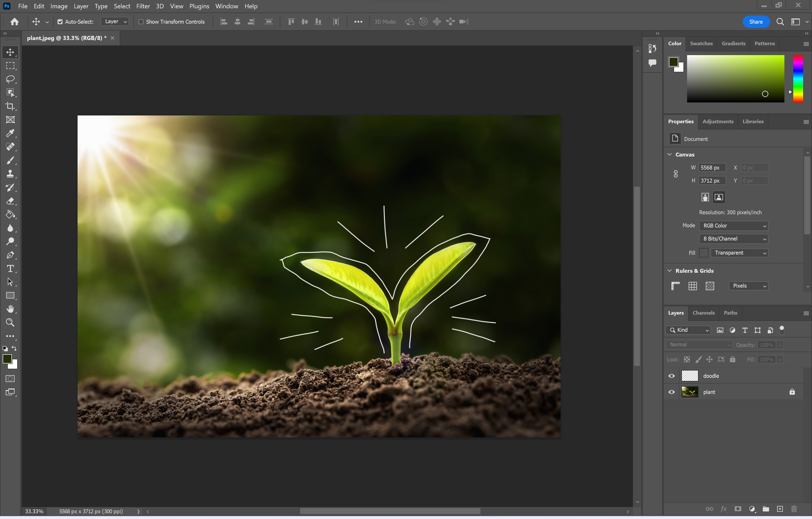Switch to the Paths tab

[730, 313]
